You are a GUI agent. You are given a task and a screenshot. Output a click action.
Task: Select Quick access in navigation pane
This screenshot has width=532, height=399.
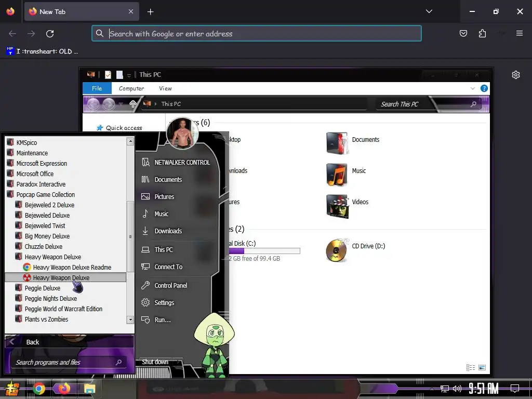click(x=119, y=128)
